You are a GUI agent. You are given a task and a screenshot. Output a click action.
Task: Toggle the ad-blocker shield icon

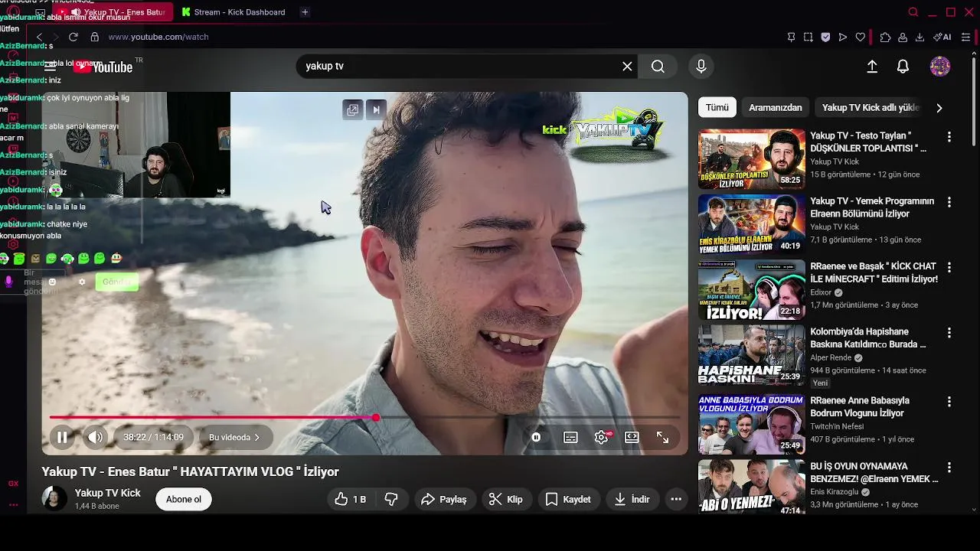pyautogui.click(x=825, y=37)
